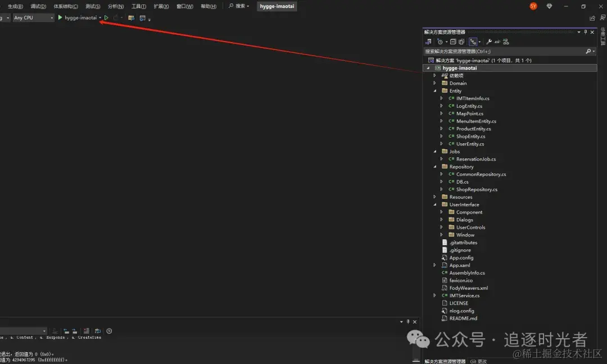Select the LICENSE file
Screen dimensions: 607x364
[459, 303]
